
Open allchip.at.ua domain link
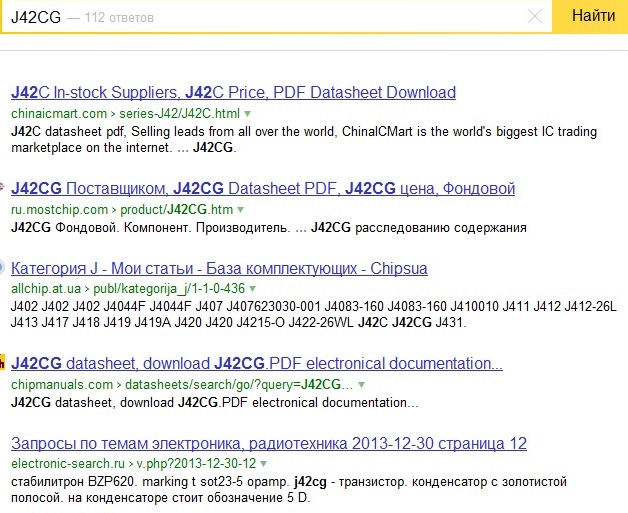(46, 288)
